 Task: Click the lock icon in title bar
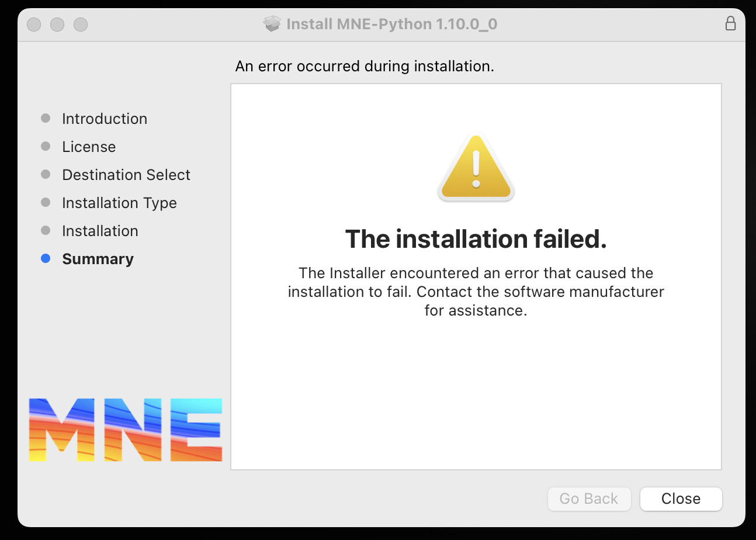pyautogui.click(x=730, y=23)
